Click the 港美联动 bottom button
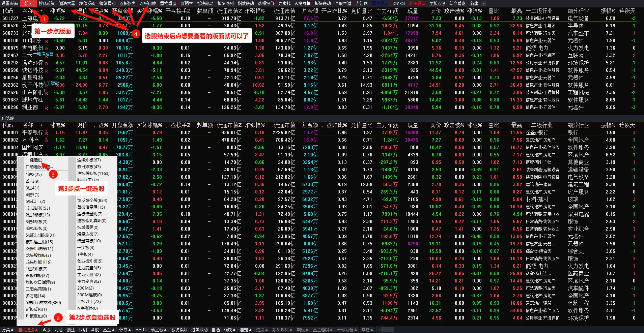This screenshot has height=333, width=644. [x=199, y=330]
